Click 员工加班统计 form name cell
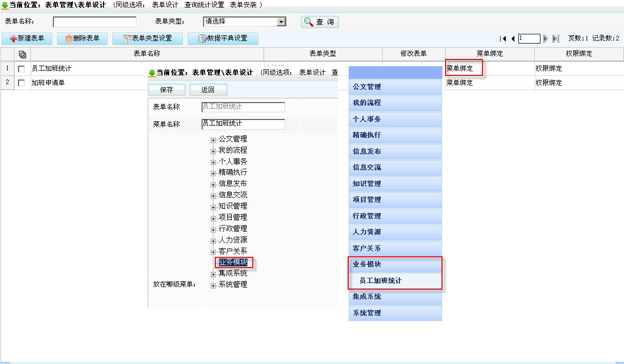 pyautogui.click(x=51, y=68)
